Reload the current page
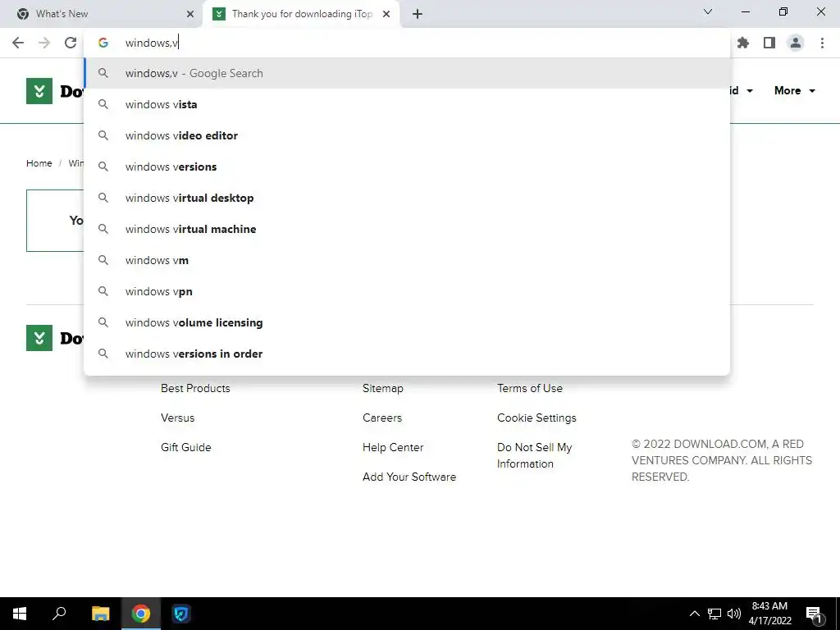840x630 pixels. (x=71, y=43)
